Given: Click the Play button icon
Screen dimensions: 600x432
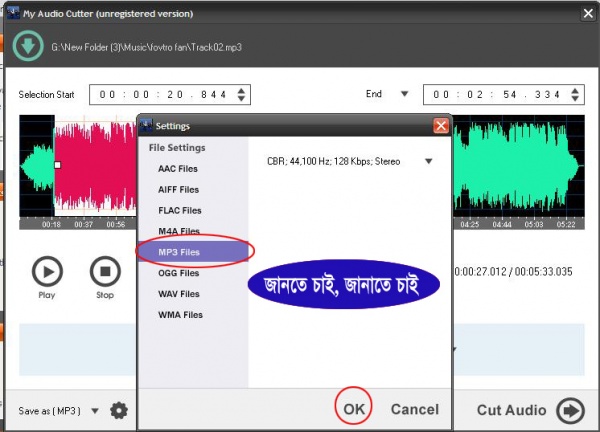Looking at the screenshot, I should tap(47, 272).
